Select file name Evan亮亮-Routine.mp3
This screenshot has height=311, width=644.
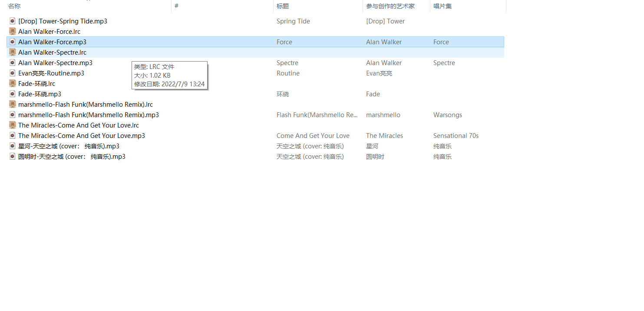pyautogui.click(x=51, y=73)
